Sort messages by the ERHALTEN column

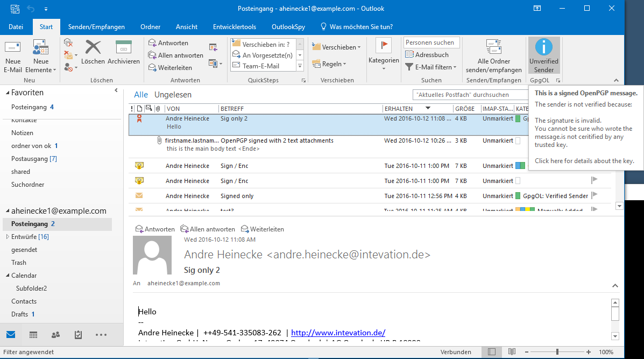click(417, 108)
